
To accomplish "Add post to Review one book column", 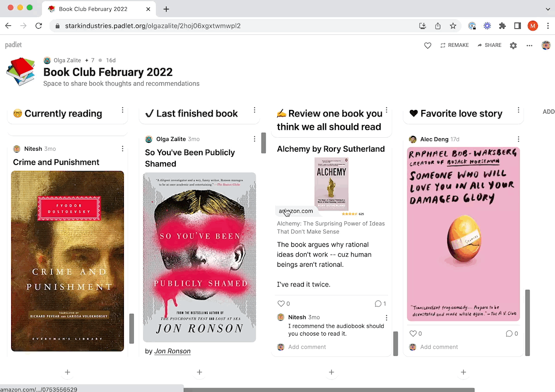I will pyautogui.click(x=331, y=372).
